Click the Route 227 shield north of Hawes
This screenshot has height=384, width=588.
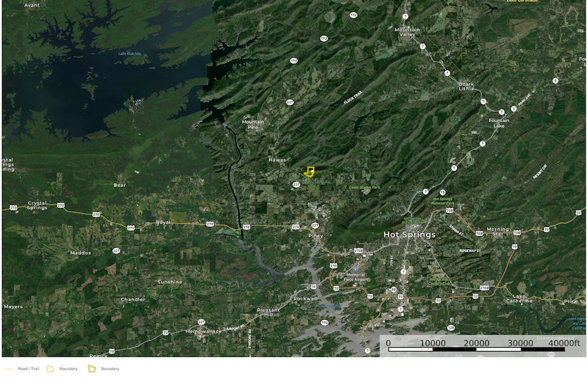point(290,102)
